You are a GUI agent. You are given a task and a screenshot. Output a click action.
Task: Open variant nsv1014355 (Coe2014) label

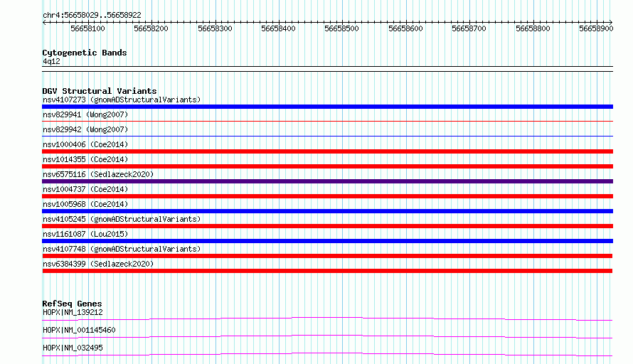click(x=85, y=159)
